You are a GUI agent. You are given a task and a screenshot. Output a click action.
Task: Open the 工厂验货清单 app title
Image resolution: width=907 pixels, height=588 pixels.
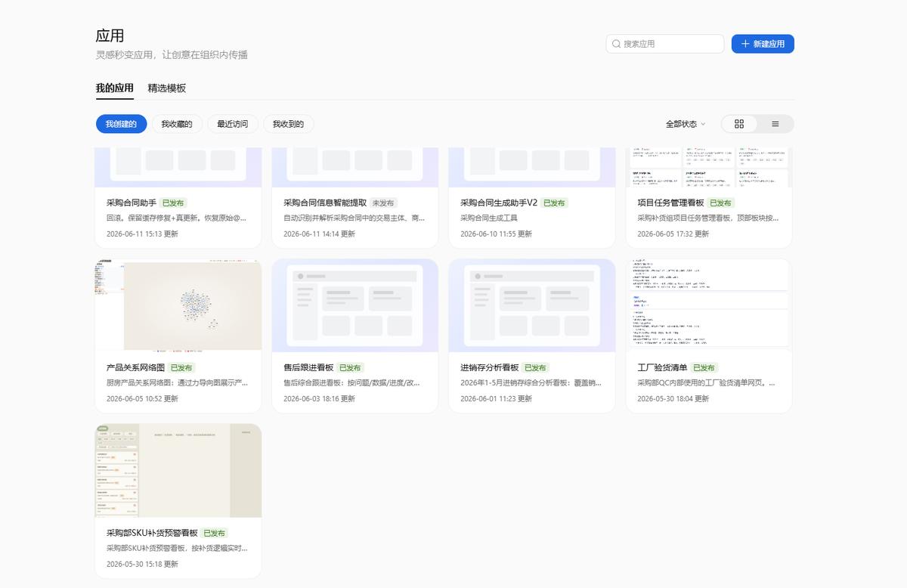pos(662,367)
